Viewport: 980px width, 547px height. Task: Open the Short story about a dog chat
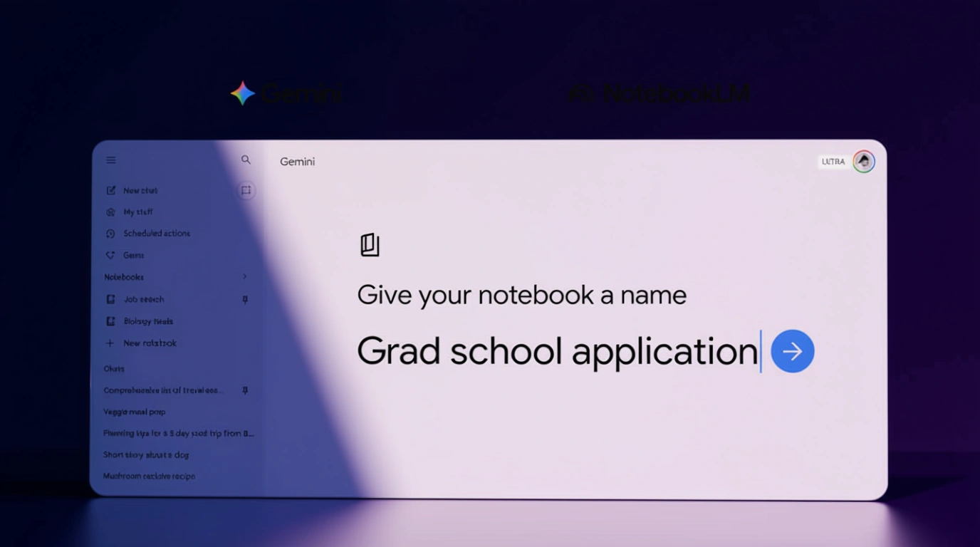coord(146,454)
